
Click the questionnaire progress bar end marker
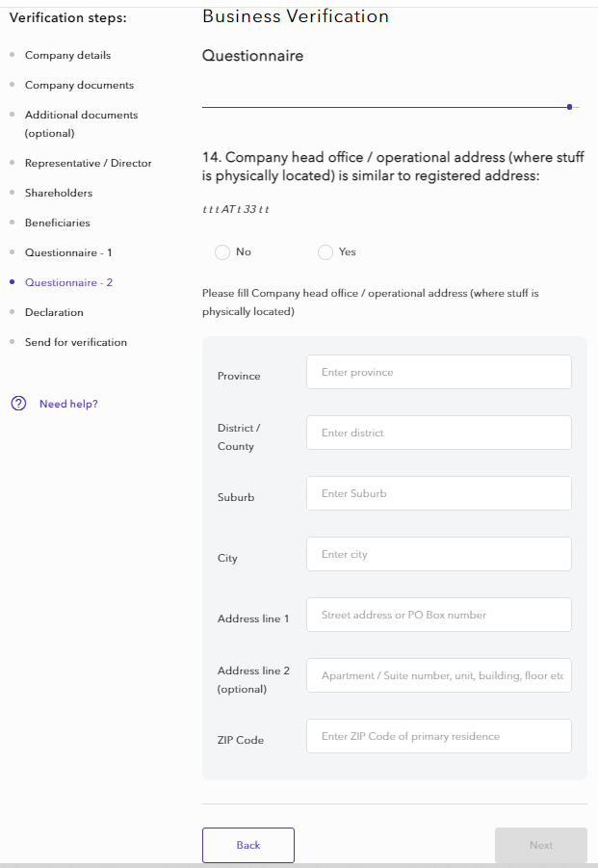[x=570, y=107]
